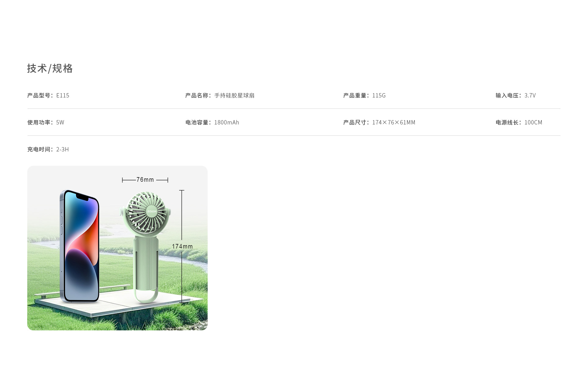Click the 技术/规格 section heading

(50, 68)
